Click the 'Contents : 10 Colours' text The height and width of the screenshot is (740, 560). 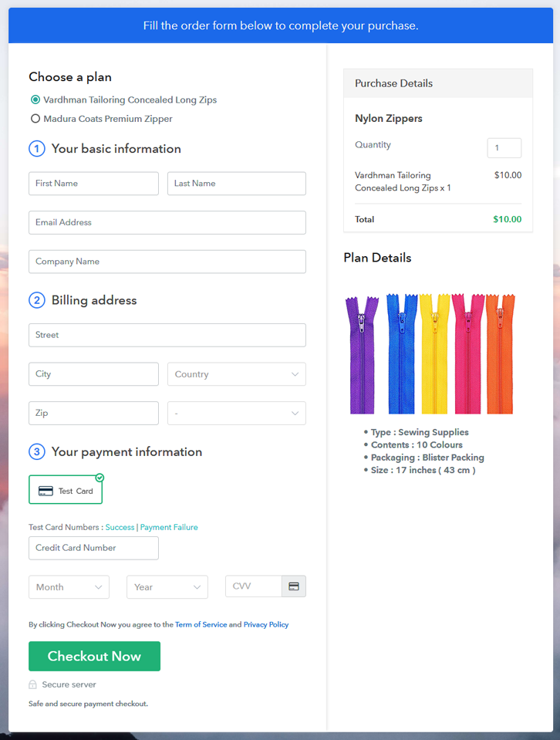coord(417,445)
